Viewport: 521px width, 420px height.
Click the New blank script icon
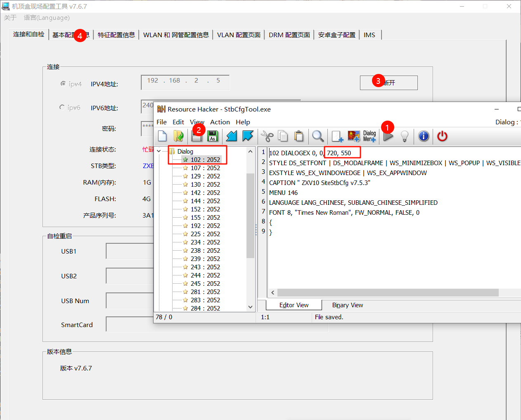(162, 136)
